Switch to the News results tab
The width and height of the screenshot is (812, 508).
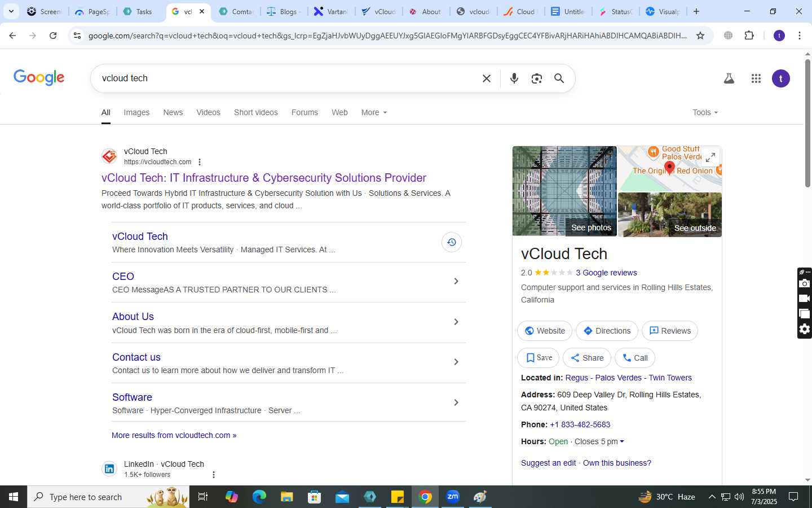pos(173,112)
